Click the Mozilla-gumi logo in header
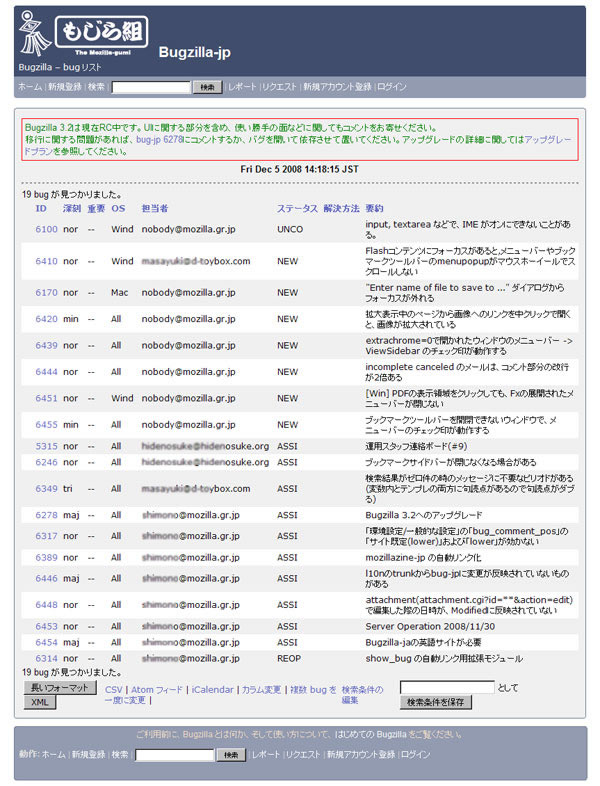600x786 pixels. [83, 34]
